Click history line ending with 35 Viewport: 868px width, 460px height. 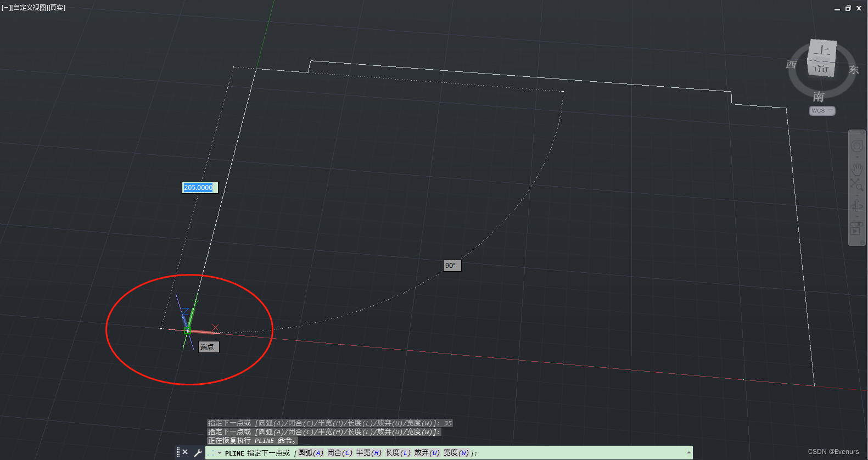point(330,423)
